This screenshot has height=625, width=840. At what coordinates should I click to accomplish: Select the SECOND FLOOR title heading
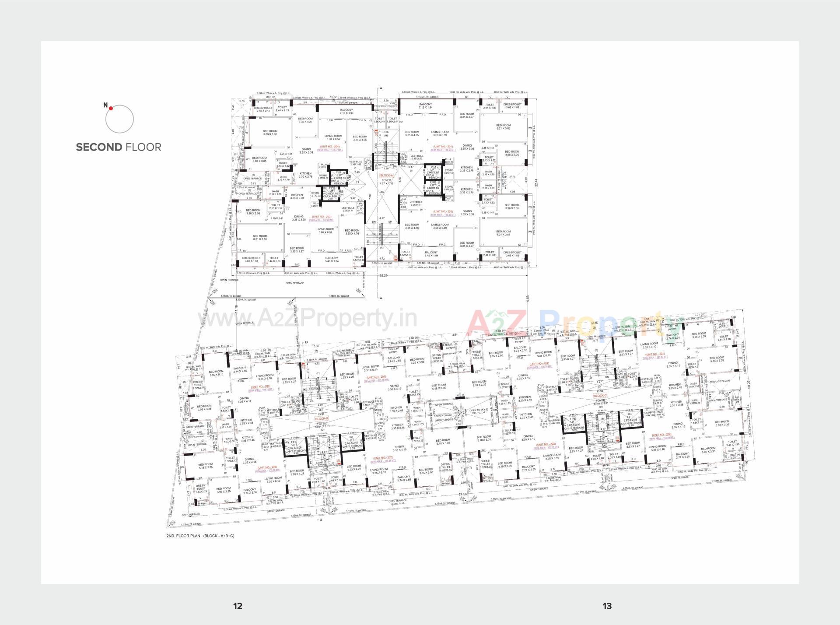(x=118, y=147)
